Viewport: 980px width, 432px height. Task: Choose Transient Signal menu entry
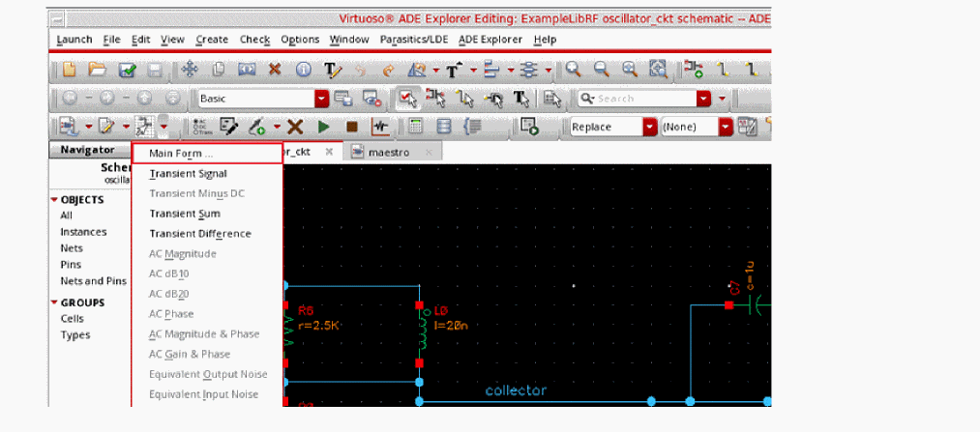(188, 174)
